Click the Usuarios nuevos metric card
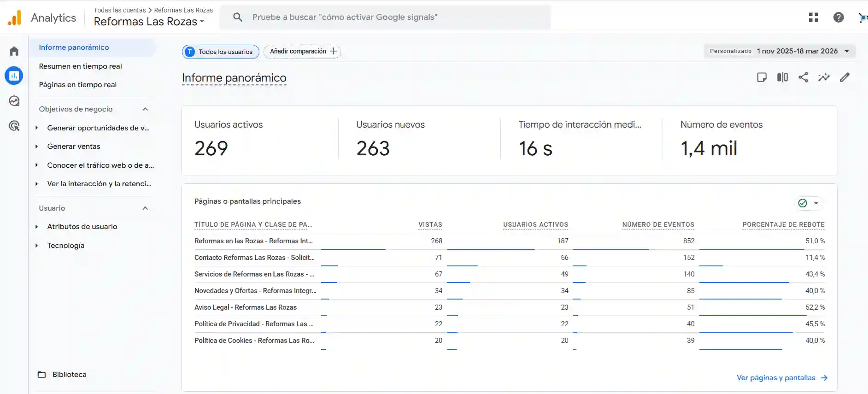 tap(419, 141)
